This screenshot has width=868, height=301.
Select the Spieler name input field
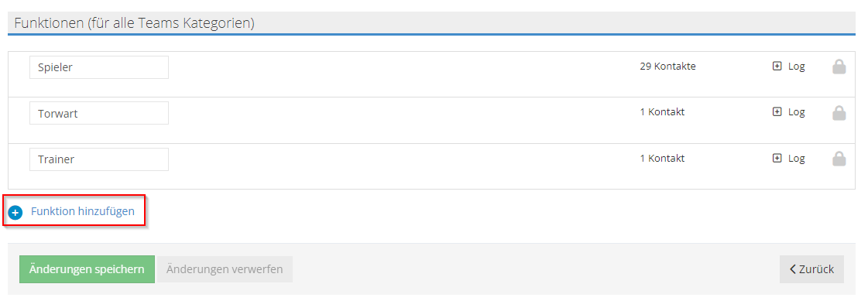[99, 67]
